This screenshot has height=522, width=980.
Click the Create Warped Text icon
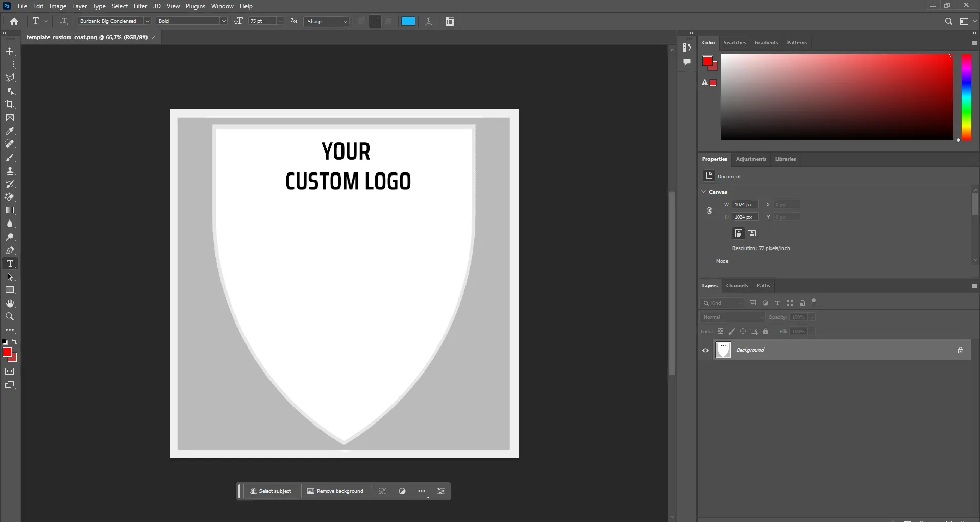click(429, 21)
